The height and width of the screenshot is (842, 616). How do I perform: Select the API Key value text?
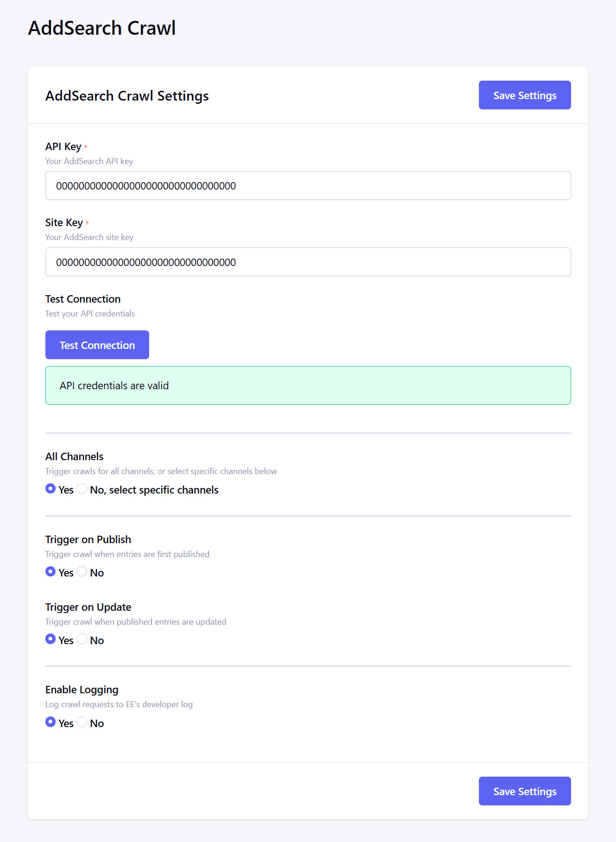[145, 185]
